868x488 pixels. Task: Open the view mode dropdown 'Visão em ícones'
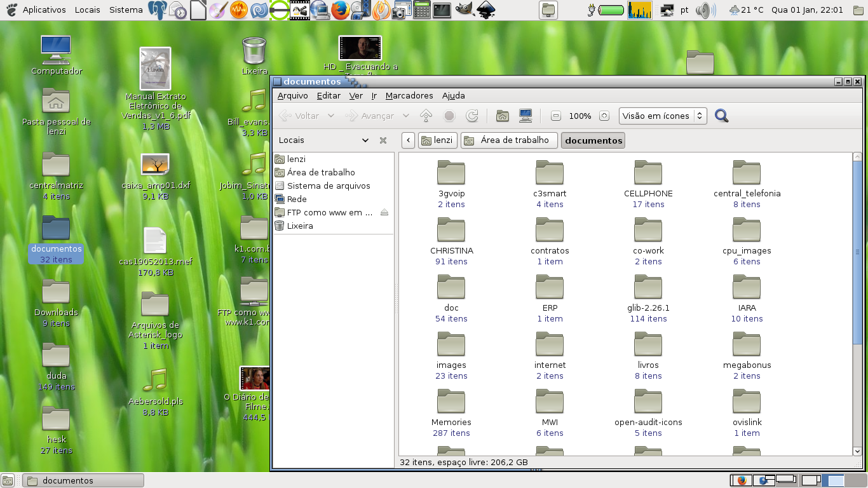(x=663, y=116)
